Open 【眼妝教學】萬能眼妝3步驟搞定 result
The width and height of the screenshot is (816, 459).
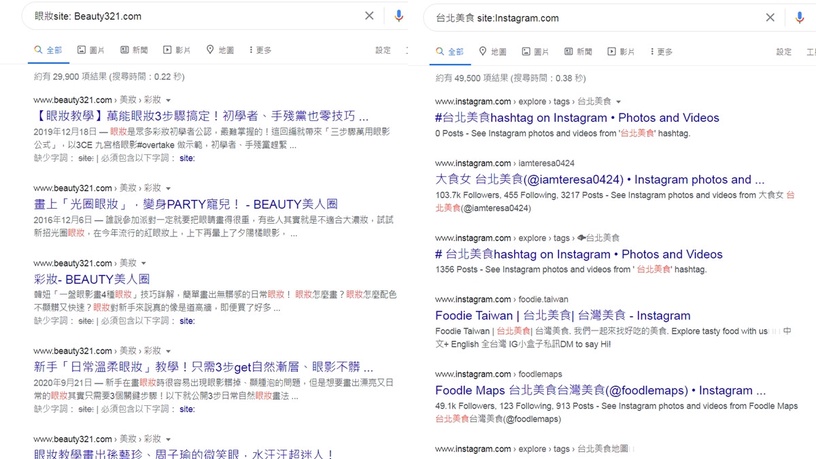pyautogui.click(x=201, y=116)
